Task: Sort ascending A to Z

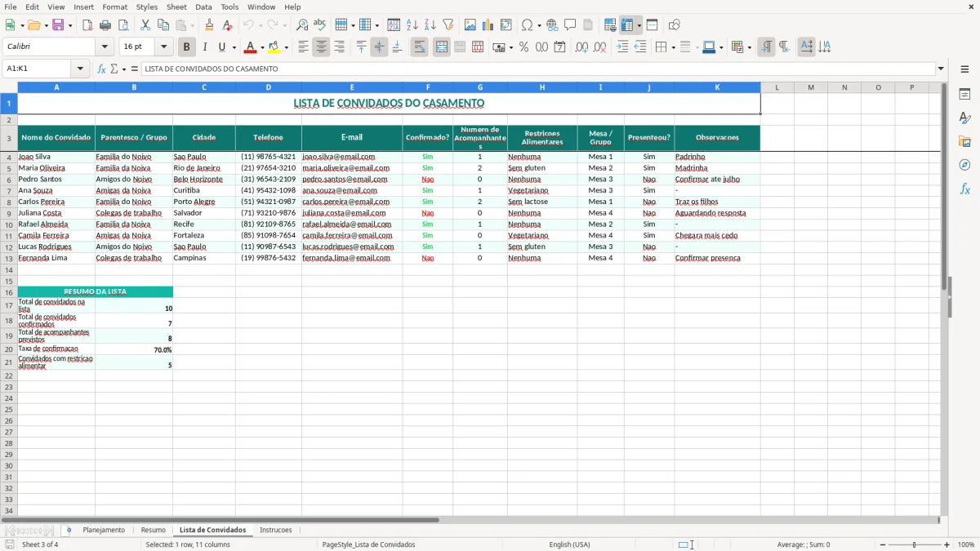Action: [412, 25]
